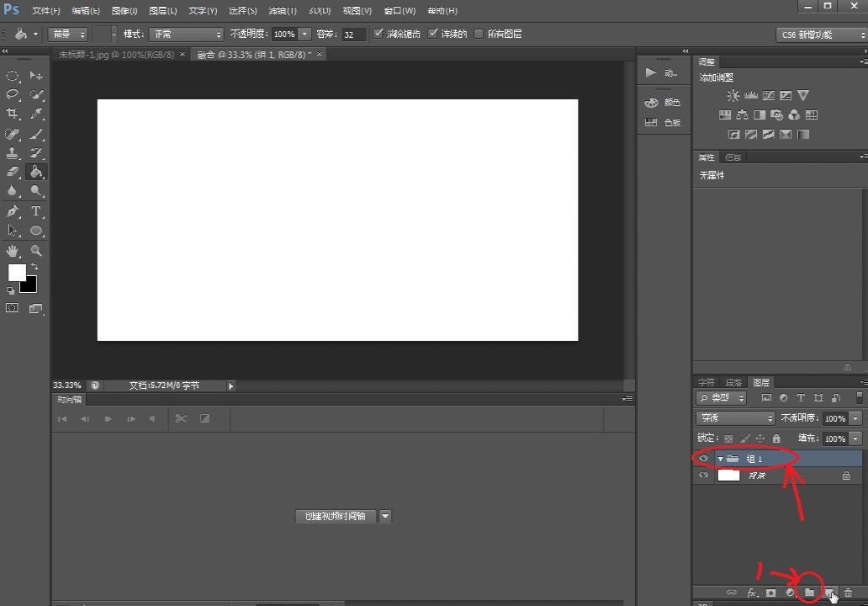Open the 滤镜(T) filter menu

coord(282,11)
